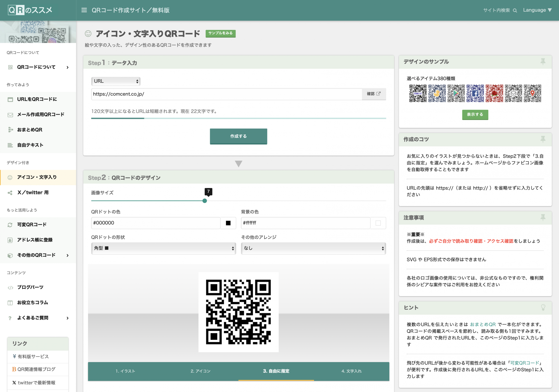Click the site search magnifier icon

click(x=515, y=10)
